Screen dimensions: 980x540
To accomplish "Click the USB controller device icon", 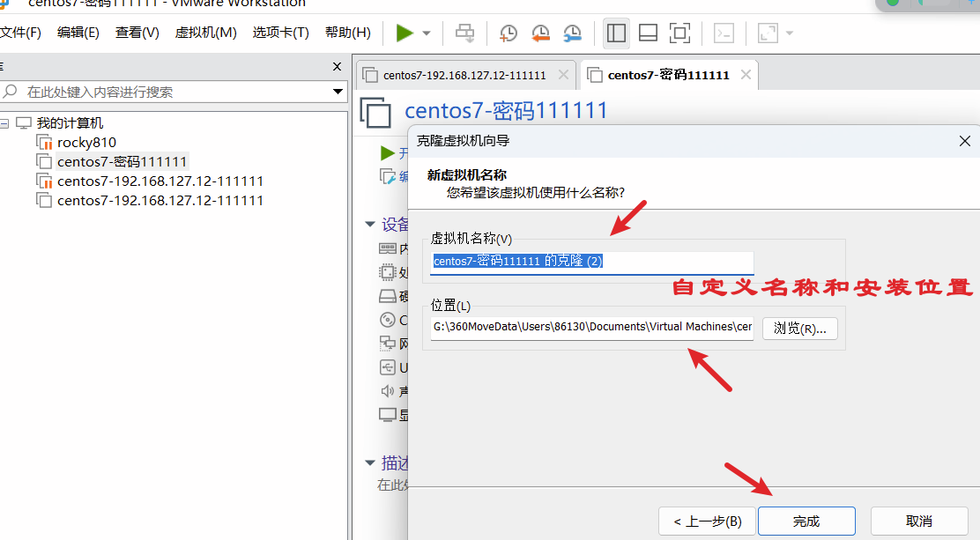I will (x=388, y=367).
